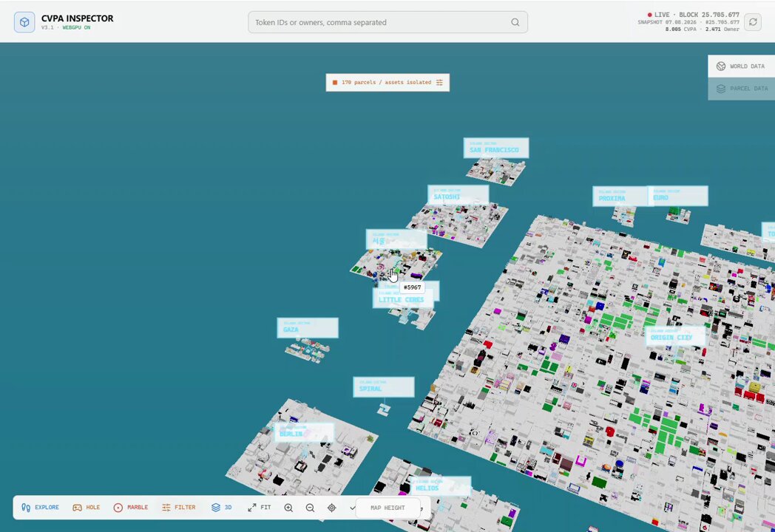
Task: Click the crosshair recenter icon
Action: click(331, 508)
